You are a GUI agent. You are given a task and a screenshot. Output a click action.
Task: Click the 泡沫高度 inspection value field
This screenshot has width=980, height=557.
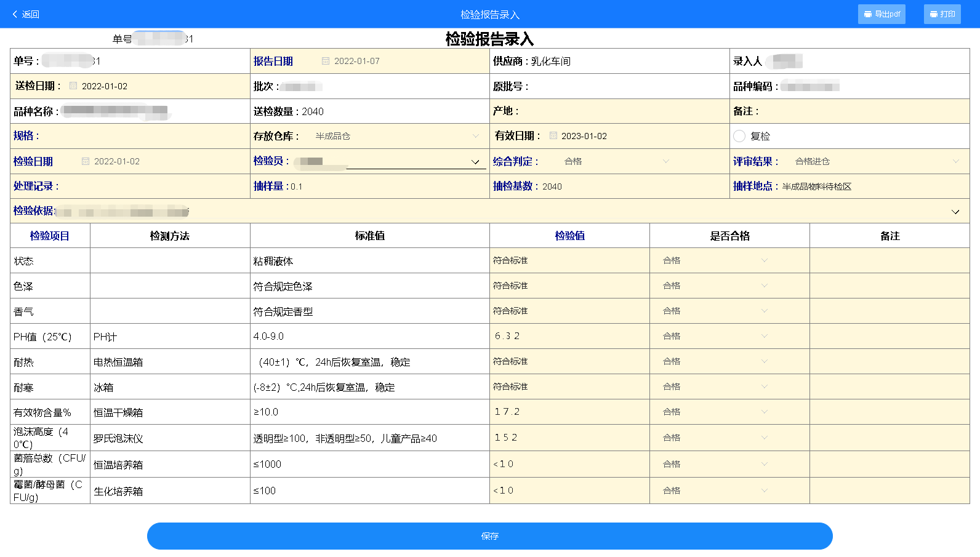(x=569, y=438)
